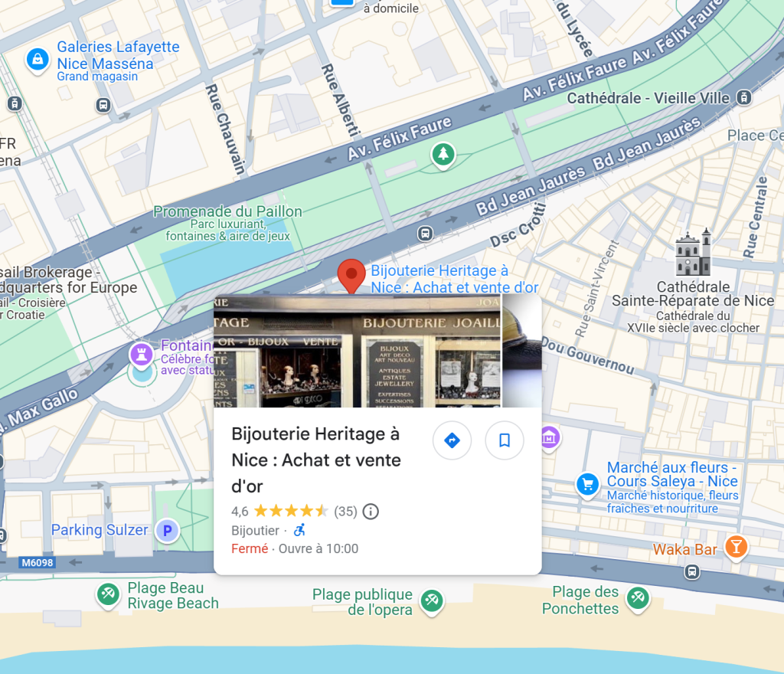
Task: Click the purple museum pin beside the card
Action: 550,439
